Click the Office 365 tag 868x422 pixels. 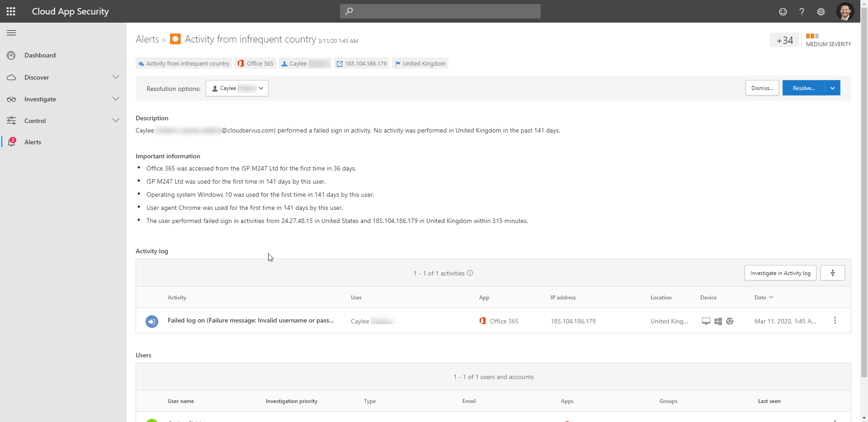255,63
